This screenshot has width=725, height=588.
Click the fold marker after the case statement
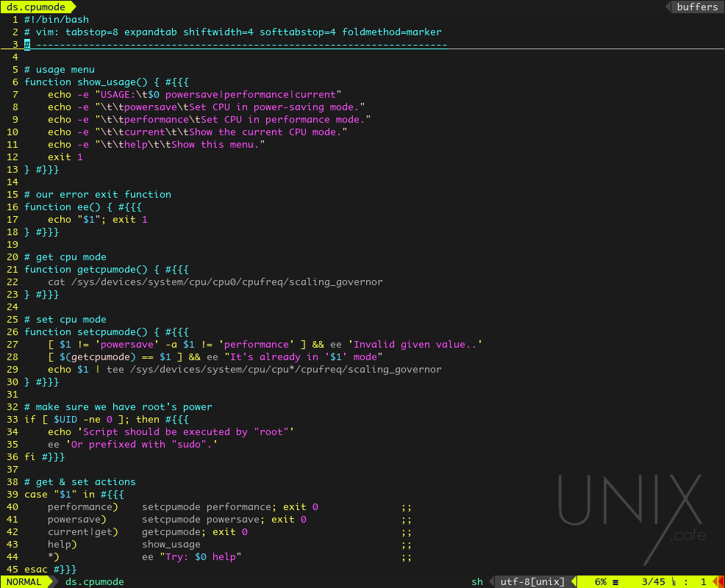click(113, 494)
